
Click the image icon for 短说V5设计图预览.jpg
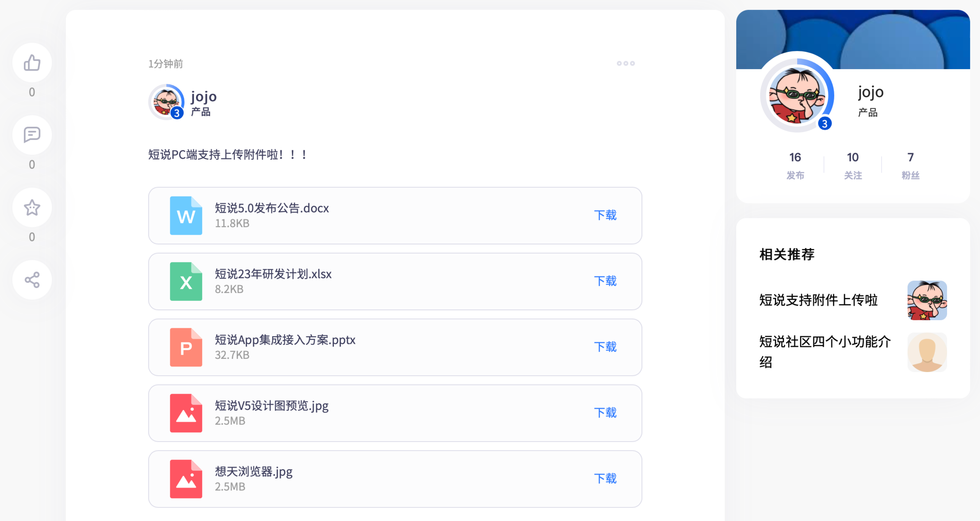(x=186, y=413)
